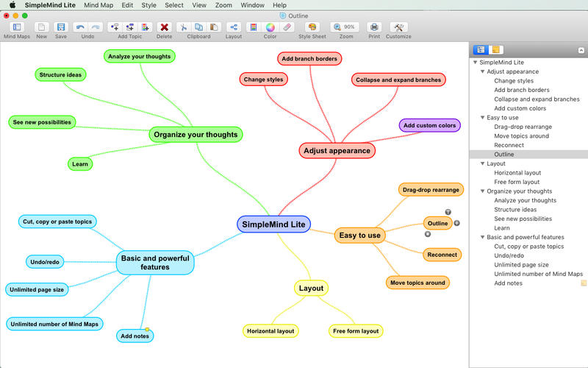Viewport: 588px width, 368px height.
Task: Collapse the Adjust appearance outline group
Action: (x=482, y=72)
